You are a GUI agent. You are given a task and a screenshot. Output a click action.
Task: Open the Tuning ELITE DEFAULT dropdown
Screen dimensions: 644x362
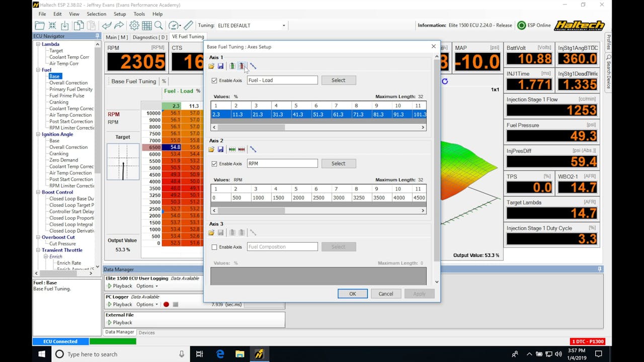click(x=283, y=25)
